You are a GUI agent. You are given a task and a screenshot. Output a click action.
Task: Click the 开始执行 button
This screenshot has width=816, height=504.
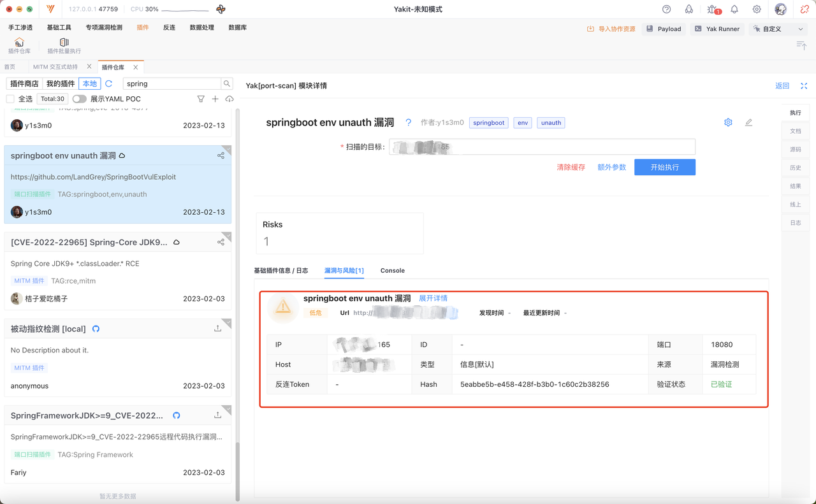tap(665, 167)
